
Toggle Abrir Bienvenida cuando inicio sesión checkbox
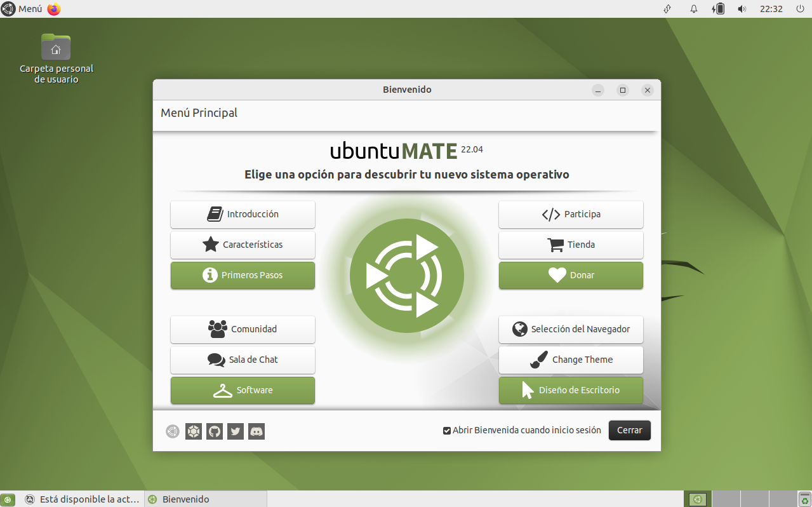click(447, 431)
